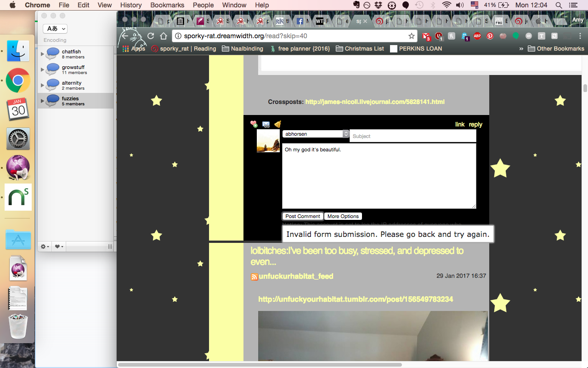This screenshot has height=368, width=588.
Task: Click the Post Comment button
Action: pos(303,216)
